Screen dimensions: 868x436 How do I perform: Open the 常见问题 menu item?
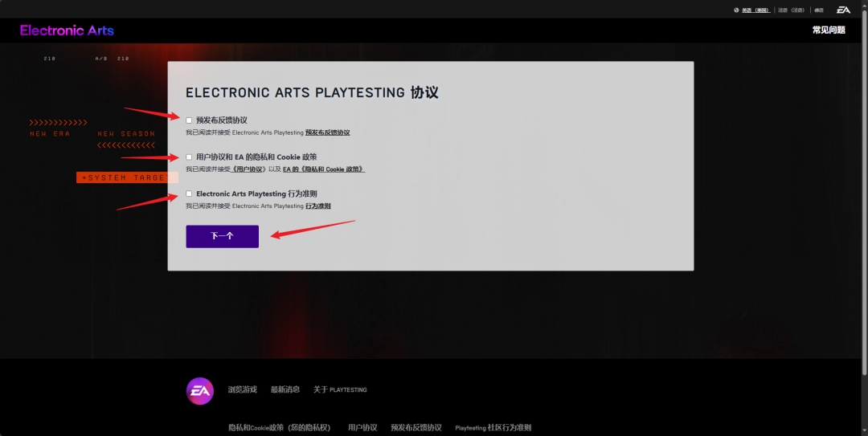pos(829,31)
